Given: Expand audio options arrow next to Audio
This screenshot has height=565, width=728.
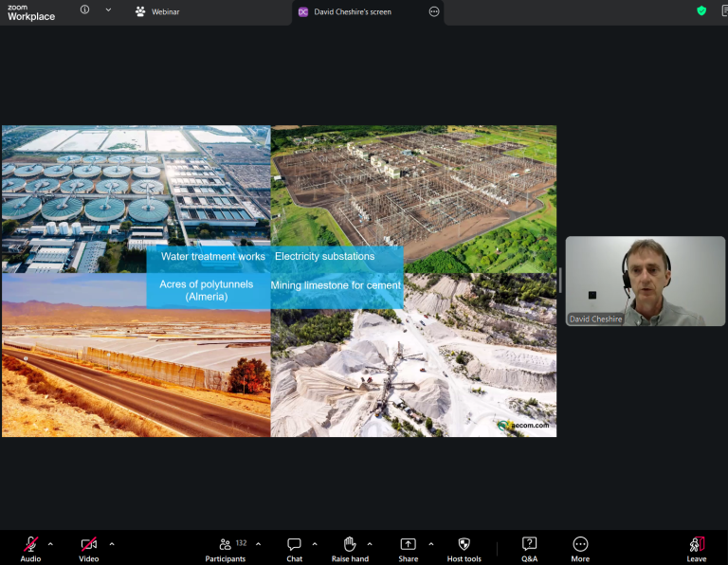Looking at the screenshot, I should pyautogui.click(x=50, y=544).
